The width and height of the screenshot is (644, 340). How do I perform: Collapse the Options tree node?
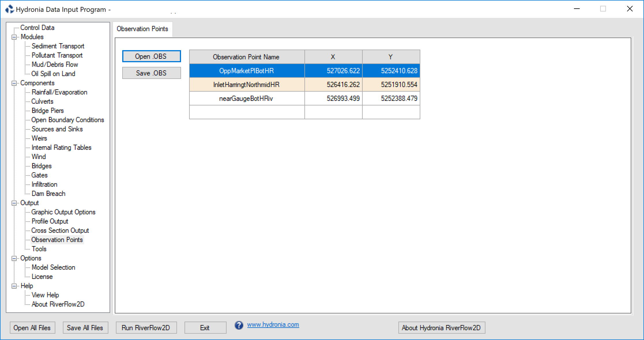pyautogui.click(x=14, y=258)
